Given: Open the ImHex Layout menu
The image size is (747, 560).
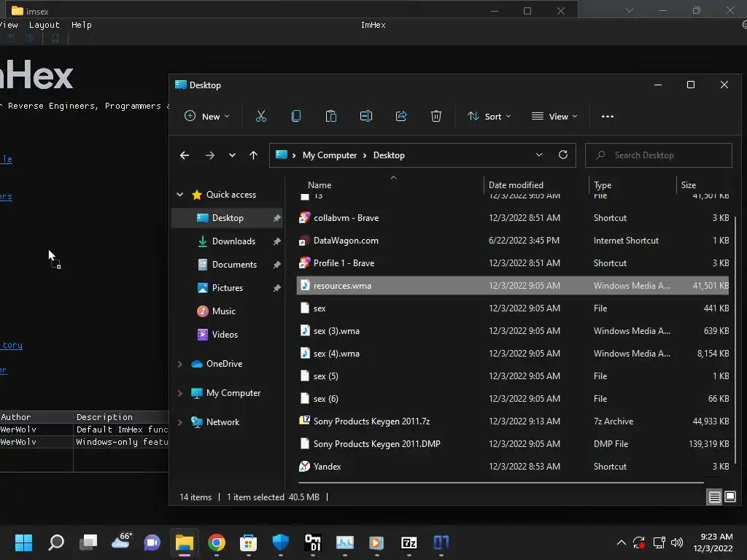Looking at the screenshot, I should (44, 25).
